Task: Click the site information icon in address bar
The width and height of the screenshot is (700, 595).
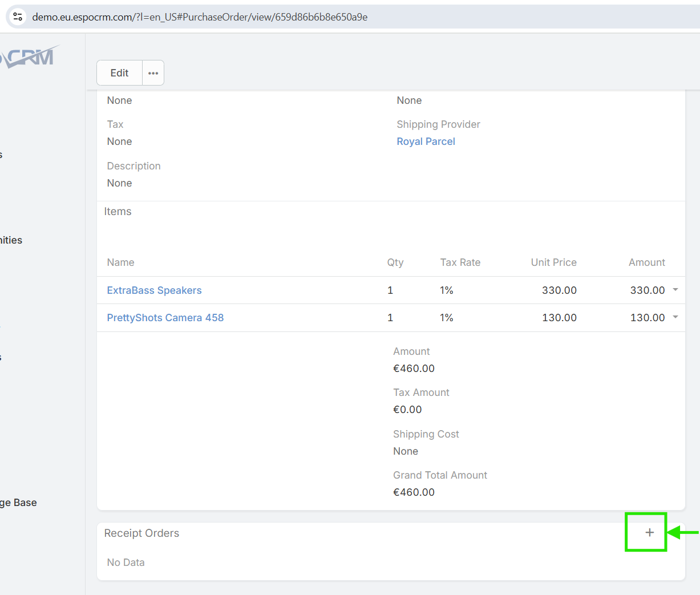Action: 18,17
